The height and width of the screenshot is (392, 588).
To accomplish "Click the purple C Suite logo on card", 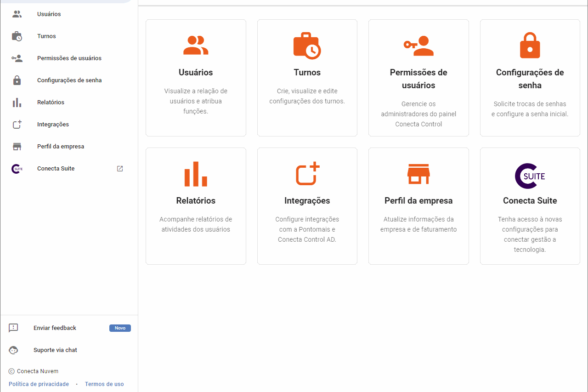I will pos(530,176).
